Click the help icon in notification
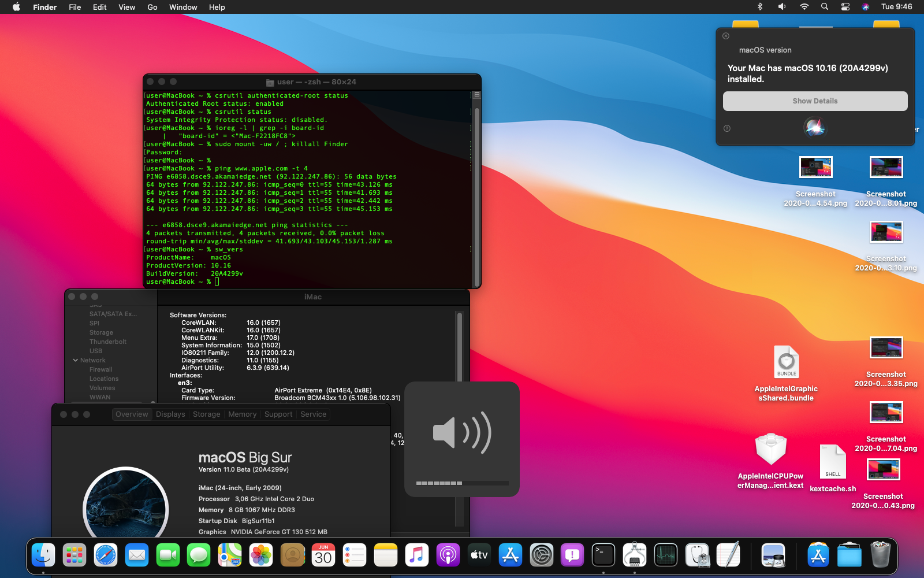The image size is (924, 578). (x=727, y=128)
